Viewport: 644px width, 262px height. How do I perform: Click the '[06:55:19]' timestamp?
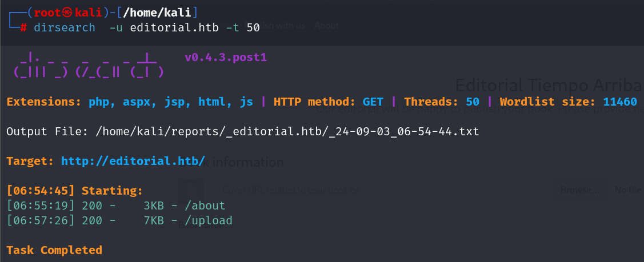[x=41, y=206]
